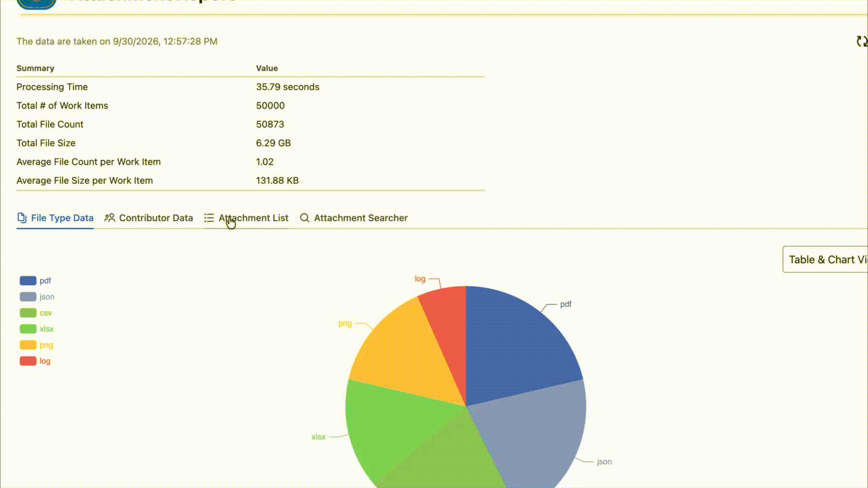Viewport: 868px width, 488px height.
Task: Click the 'Value' column header
Action: 267,68
